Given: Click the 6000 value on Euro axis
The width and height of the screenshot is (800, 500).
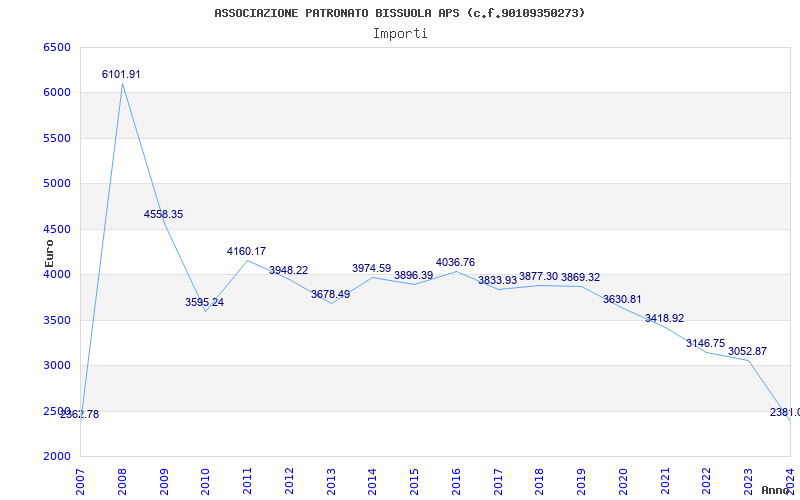Looking at the screenshot, I should coord(57,93).
